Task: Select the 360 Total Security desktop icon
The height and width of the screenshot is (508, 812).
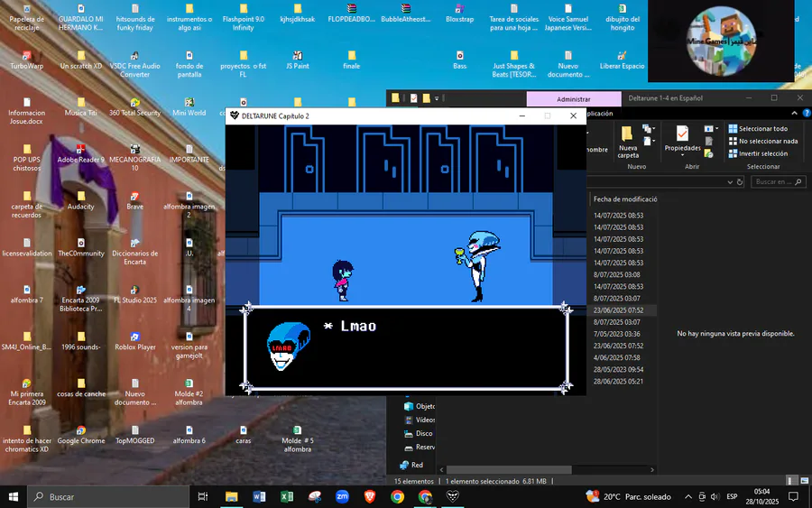Action: tap(134, 106)
